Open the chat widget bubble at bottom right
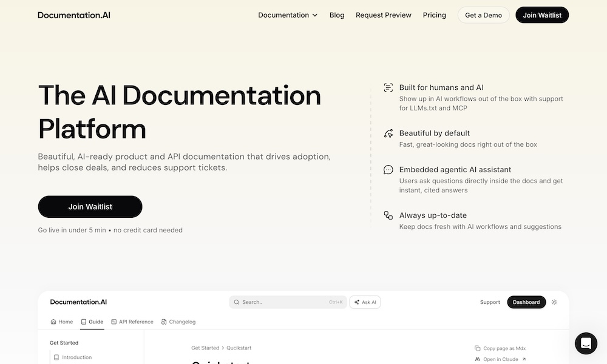Image resolution: width=607 pixels, height=364 pixels. click(x=586, y=343)
